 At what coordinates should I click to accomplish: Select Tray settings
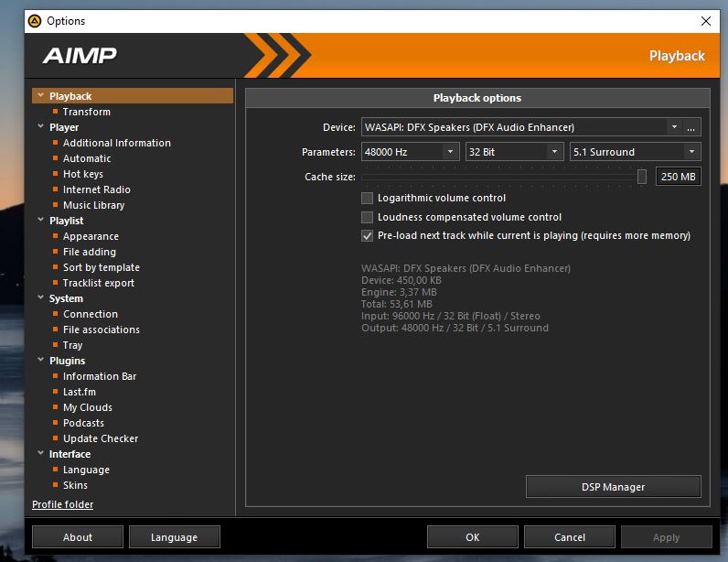point(72,345)
